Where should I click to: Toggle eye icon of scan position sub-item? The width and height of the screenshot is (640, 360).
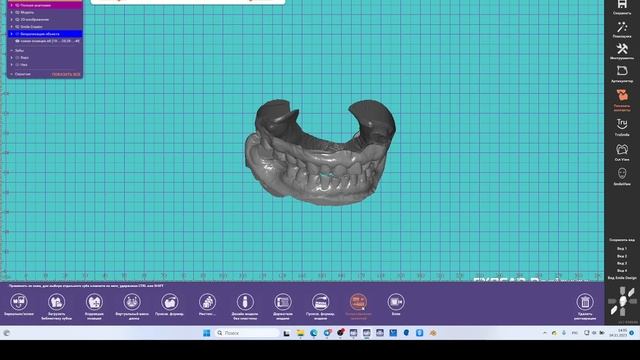point(17,41)
